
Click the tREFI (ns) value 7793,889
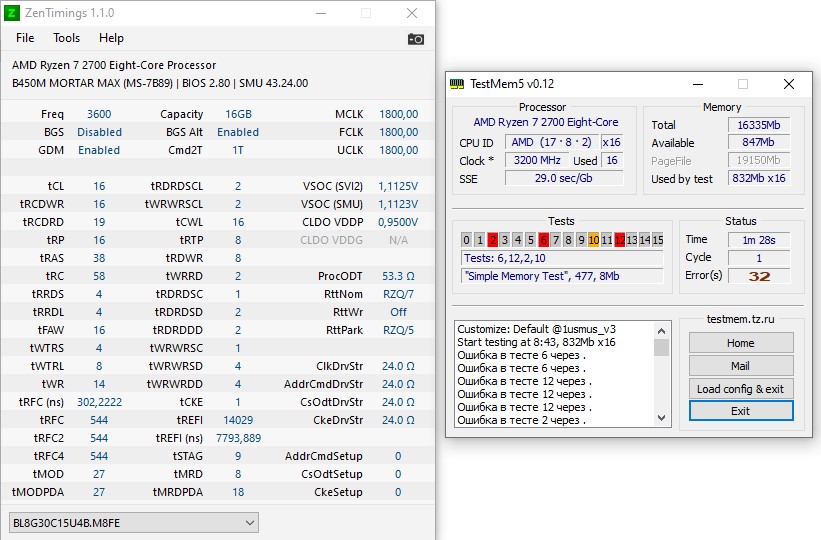pyautogui.click(x=238, y=438)
